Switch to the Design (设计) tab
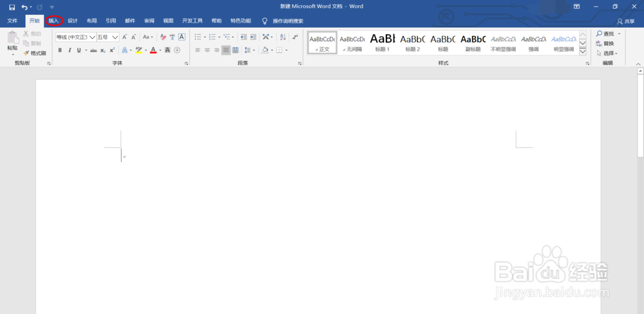 click(x=73, y=21)
